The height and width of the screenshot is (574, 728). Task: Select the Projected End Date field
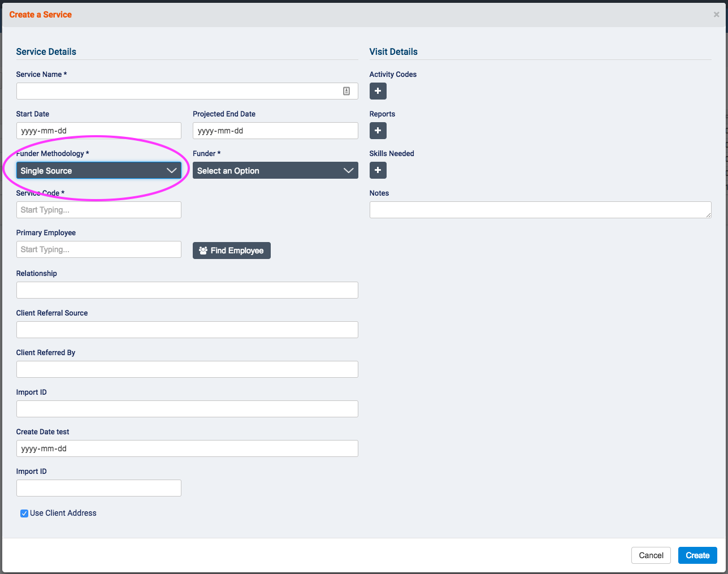pyautogui.click(x=275, y=131)
